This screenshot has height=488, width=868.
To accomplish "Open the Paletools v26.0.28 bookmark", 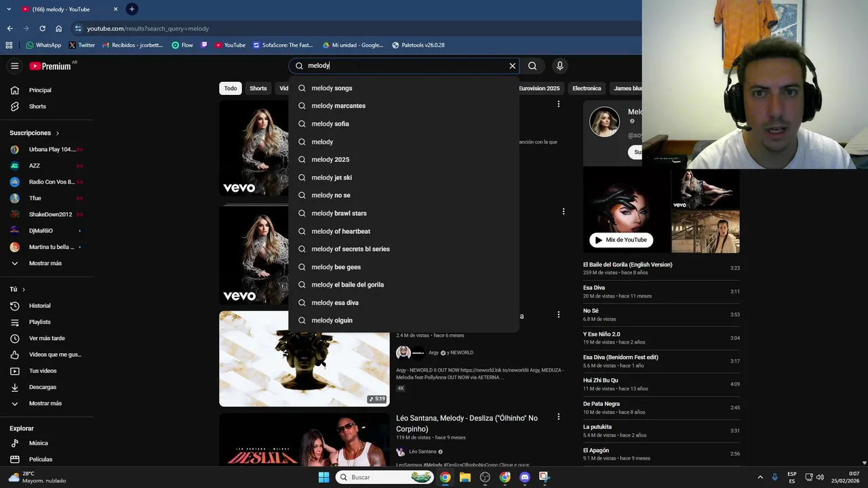I will pyautogui.click(x=418, y=45).
